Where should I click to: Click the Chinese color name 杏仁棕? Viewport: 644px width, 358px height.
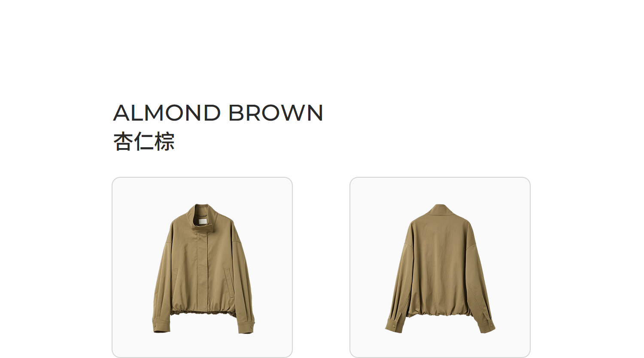pyautogui.click(x=144, y=142)
